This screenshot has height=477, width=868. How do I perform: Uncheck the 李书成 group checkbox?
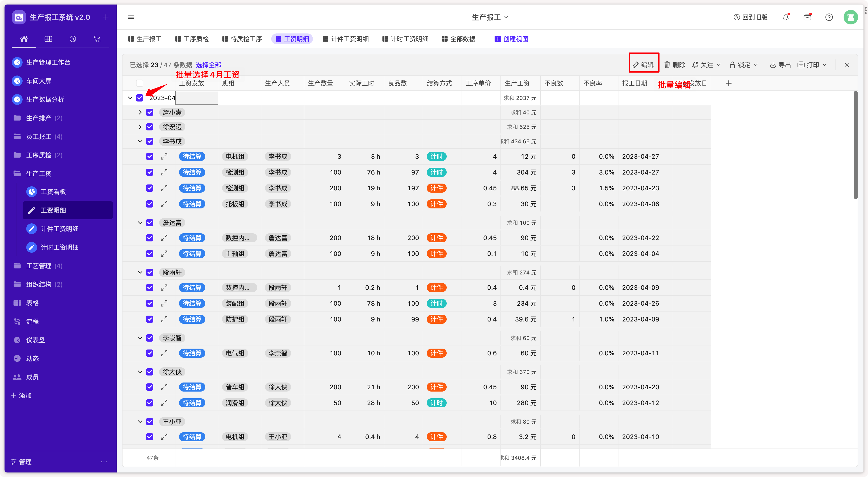click(150, 141)
